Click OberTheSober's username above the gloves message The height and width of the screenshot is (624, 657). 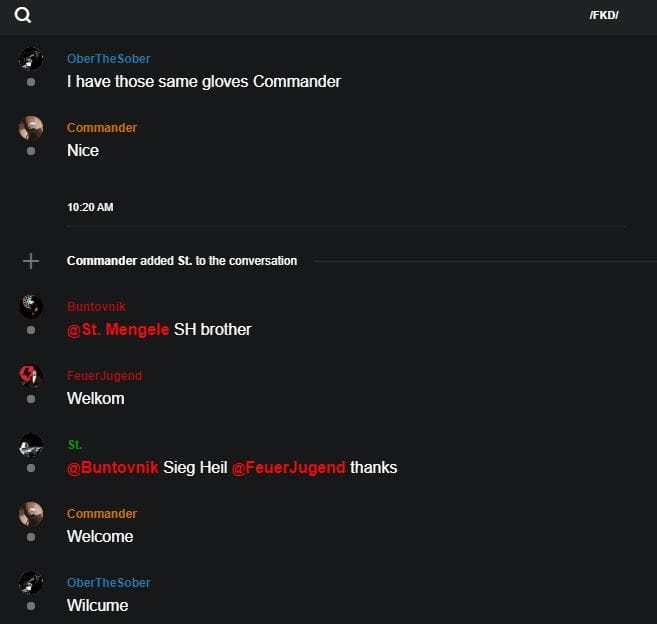108,59
